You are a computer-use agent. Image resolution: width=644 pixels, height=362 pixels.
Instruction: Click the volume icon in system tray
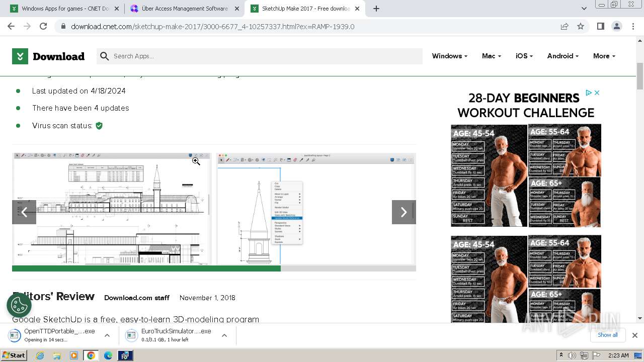pyautogui.click(x=572, y=355)
